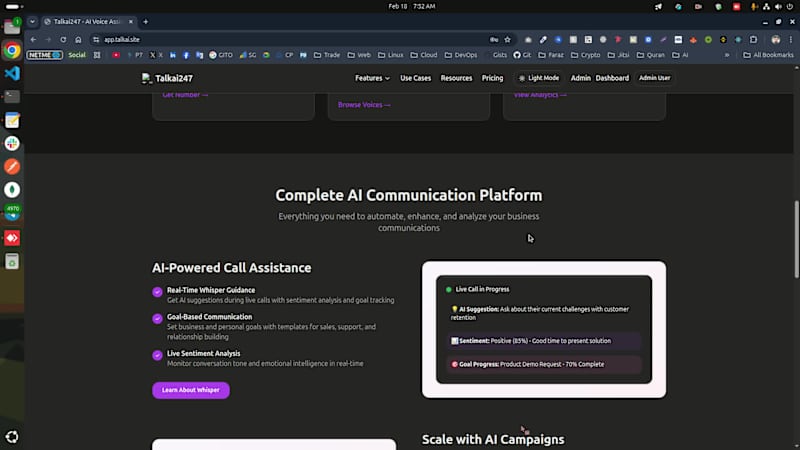Open the tab search dropdown arrow
800x450 pixels.
point(32,21)
